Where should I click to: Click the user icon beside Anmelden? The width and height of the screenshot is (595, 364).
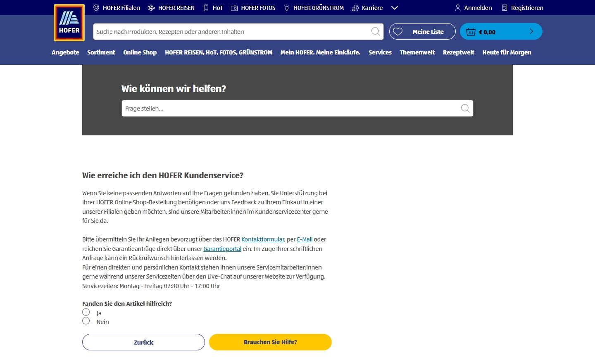click(458, 8)
